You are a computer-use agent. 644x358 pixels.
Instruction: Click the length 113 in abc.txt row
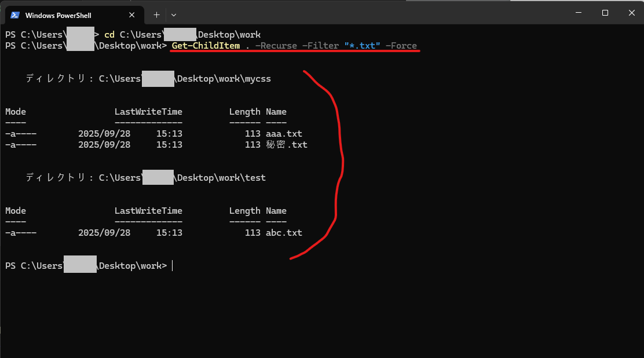[x=253, y=233]
